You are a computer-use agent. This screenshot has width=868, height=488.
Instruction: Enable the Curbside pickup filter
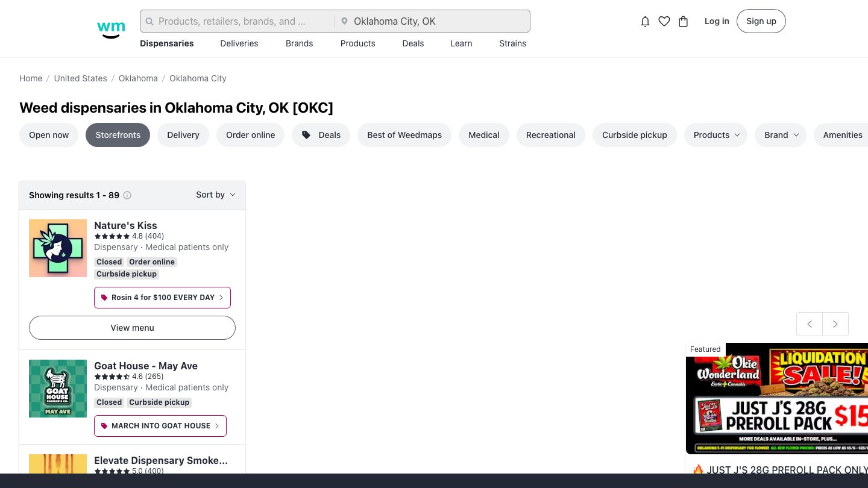click(634, 135)
